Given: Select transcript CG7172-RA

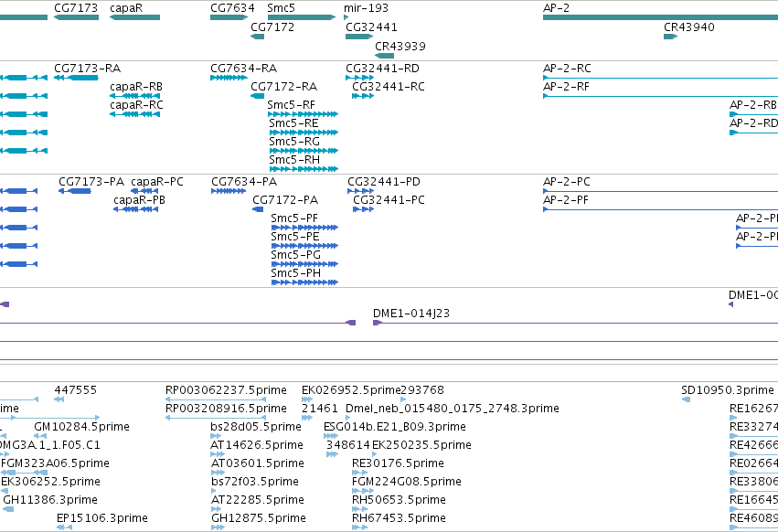Looking at the screenshot, I should pos(283,87).
